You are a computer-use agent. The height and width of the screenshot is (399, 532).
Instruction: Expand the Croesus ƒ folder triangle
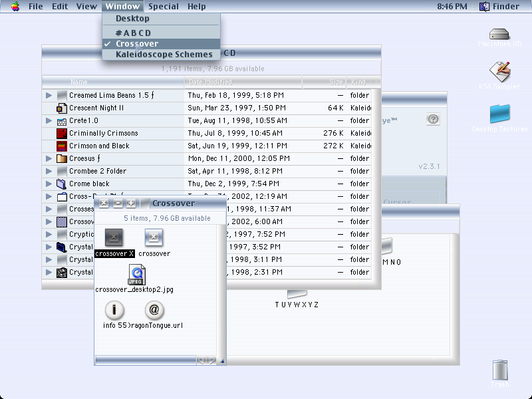point(49,158)
